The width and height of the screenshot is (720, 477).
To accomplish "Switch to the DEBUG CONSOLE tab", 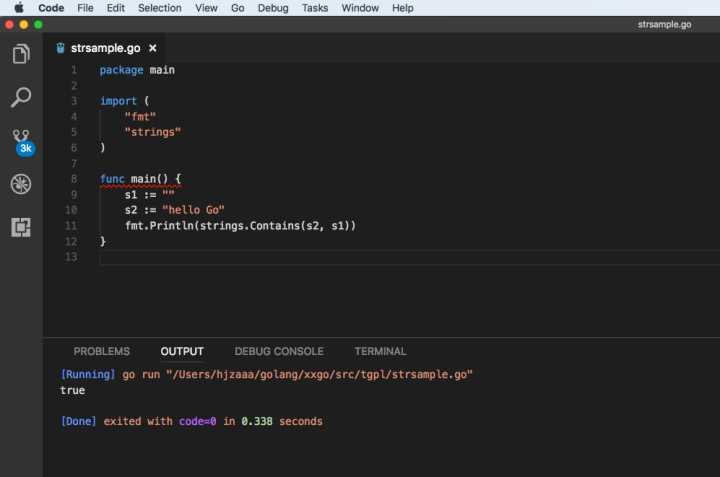I will 279,351.
